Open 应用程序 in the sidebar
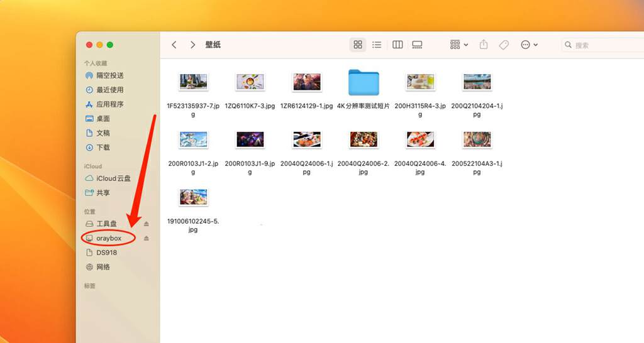 (109, 104)
